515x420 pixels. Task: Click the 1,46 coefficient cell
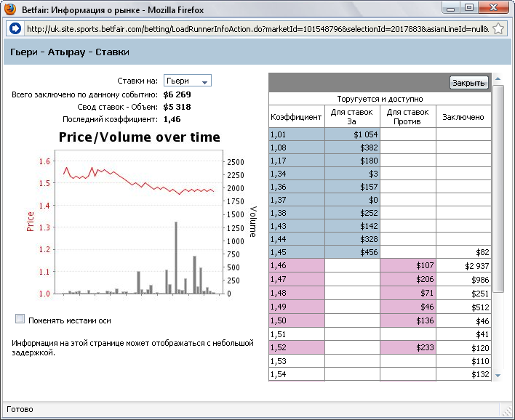click(x=297, y=265)
